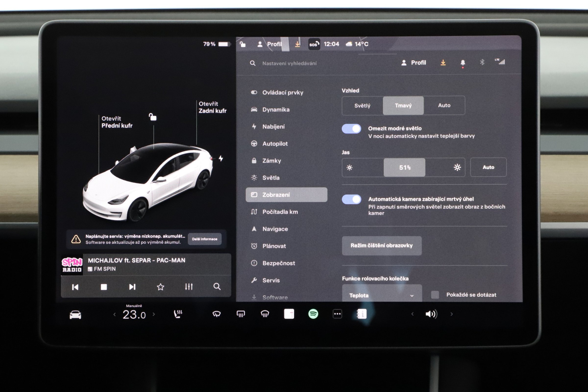Decrease temperature with left chevron
Screen dimensions: 588x392
115,314
